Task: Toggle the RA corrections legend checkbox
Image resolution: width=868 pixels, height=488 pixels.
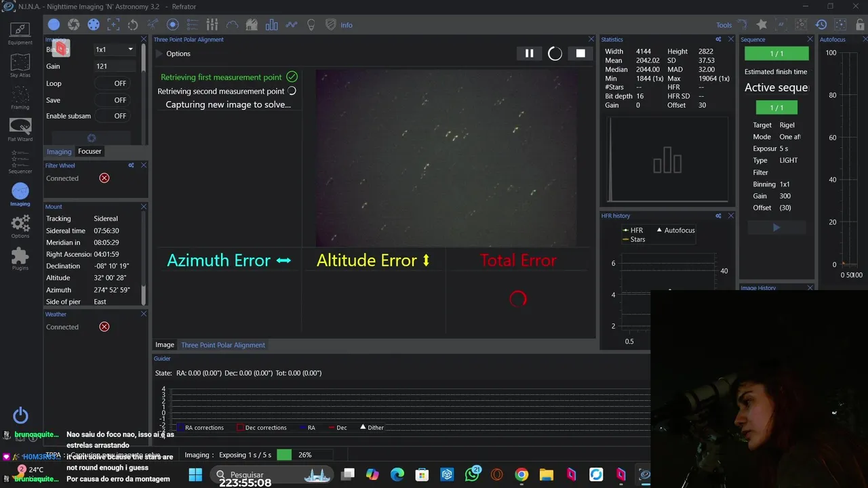Action: 180,428
